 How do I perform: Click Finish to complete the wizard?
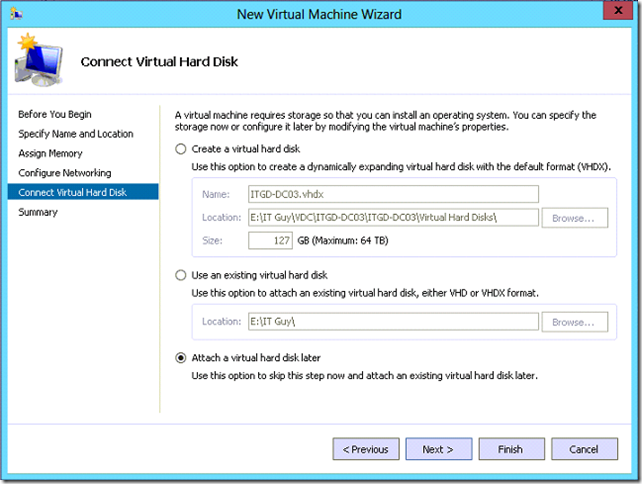tap(511, 449)
